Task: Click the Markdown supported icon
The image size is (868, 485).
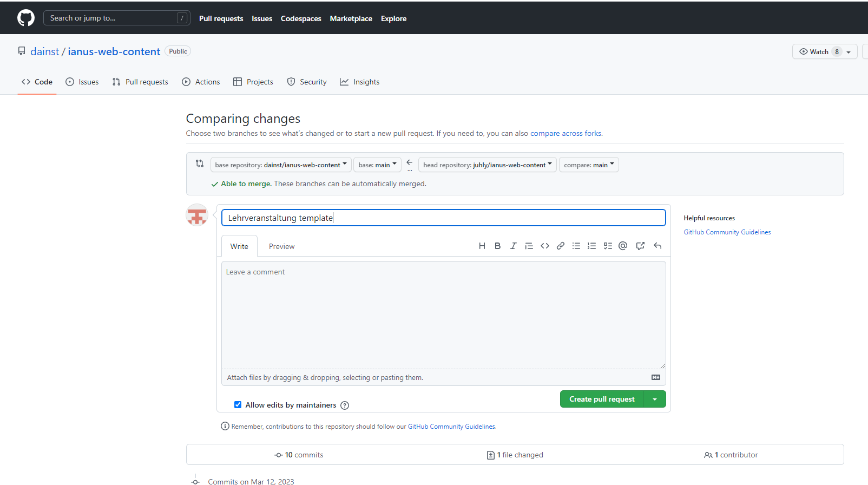Action: 656,377
